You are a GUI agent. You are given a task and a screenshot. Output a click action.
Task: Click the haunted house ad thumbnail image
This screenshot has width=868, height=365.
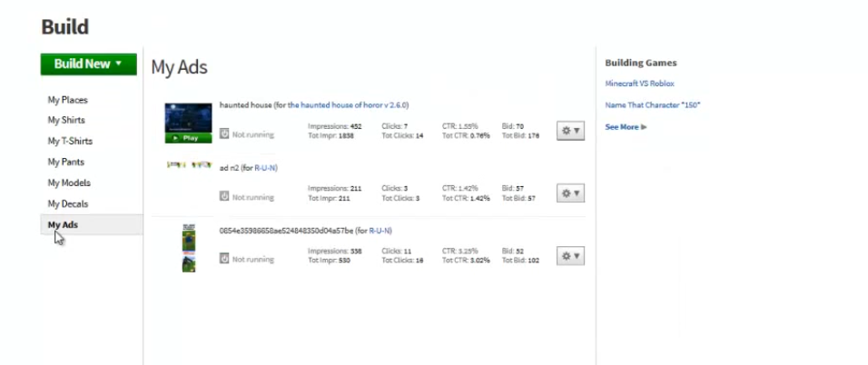tap(188, 118)
